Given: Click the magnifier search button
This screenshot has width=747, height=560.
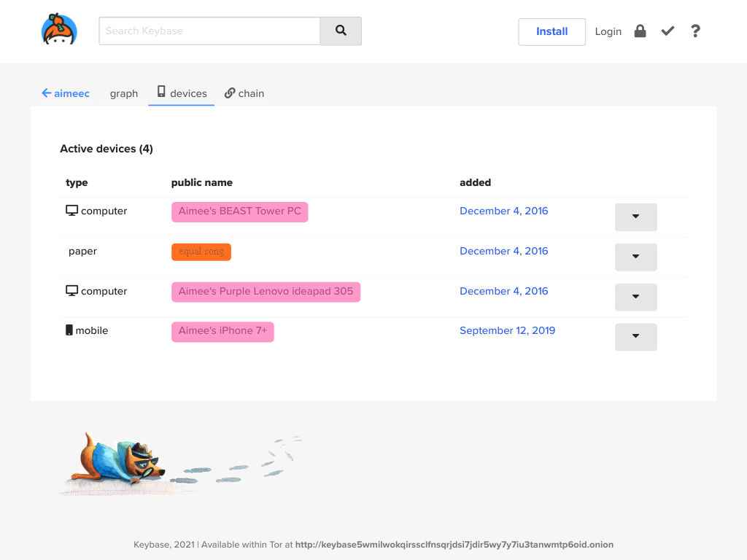Looking at the screenshot, I should 341,31.
